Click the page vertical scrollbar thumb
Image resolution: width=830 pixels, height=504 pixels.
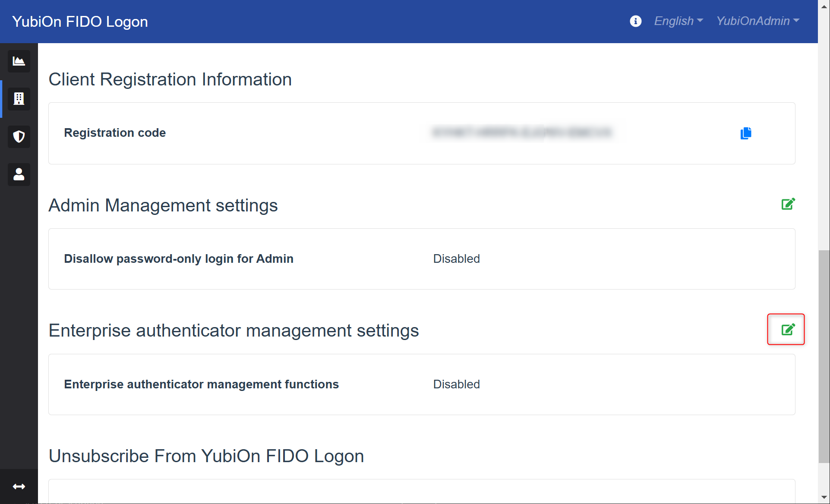coord(824,356)
